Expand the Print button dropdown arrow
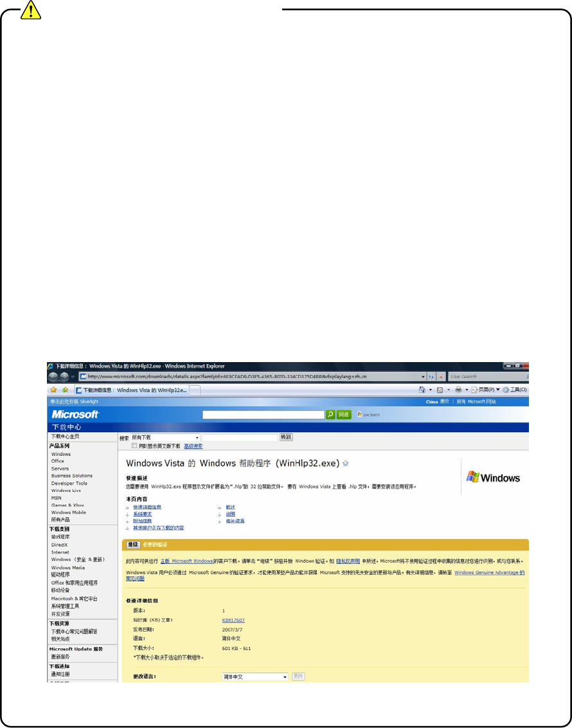Image resolution: width=572 pixels, height=728 pixels. [x=466, y=390]
